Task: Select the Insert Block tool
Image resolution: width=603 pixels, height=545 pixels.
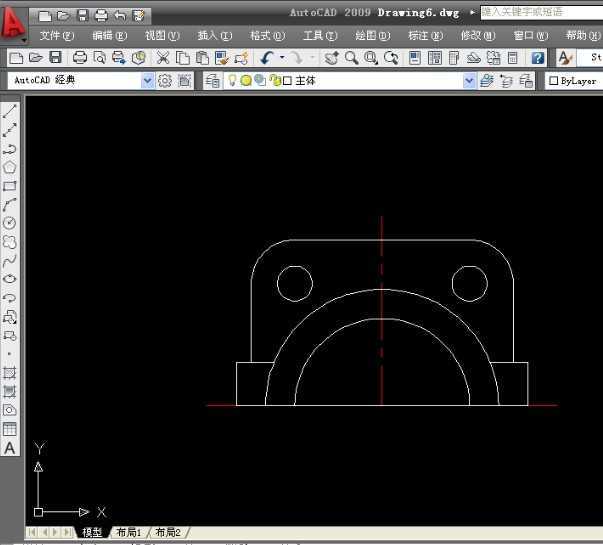Action: point(10,317)
